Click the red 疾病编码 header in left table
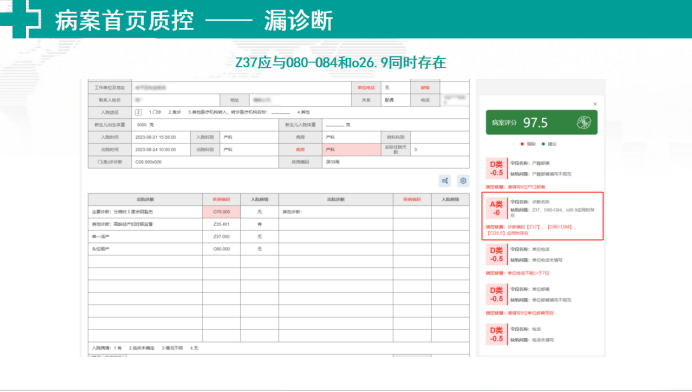 (x=222, y=200)
